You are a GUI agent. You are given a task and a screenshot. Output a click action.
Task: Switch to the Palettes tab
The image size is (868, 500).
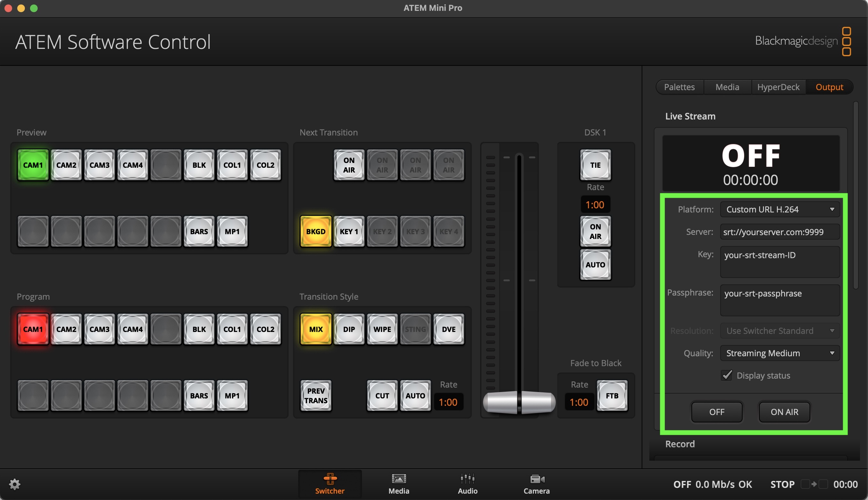(679, 87)
